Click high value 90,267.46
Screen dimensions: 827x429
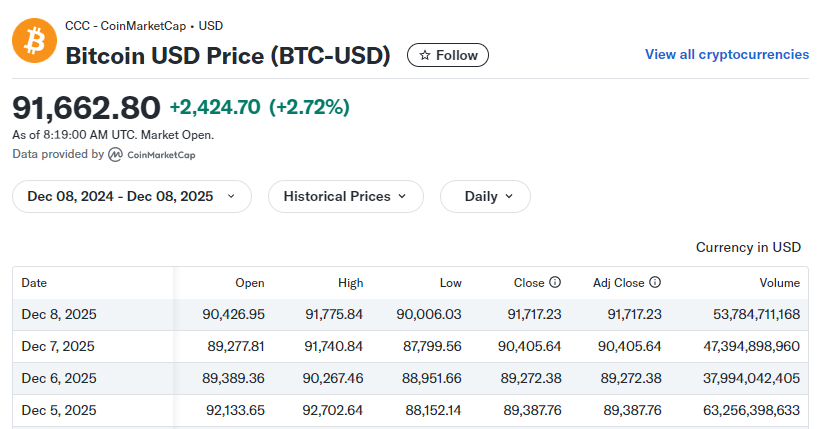[x=333, y=378]
